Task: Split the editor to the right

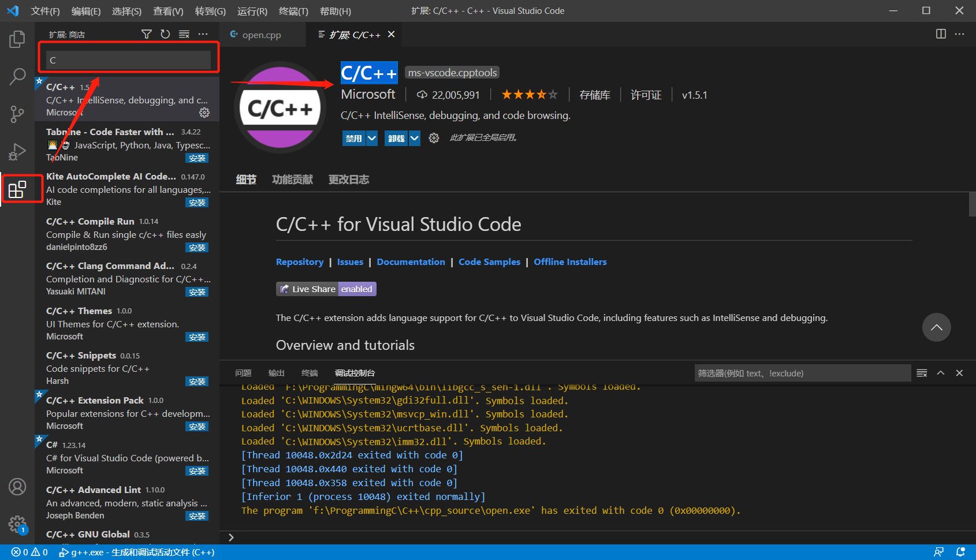Action: tap(941, 34)
